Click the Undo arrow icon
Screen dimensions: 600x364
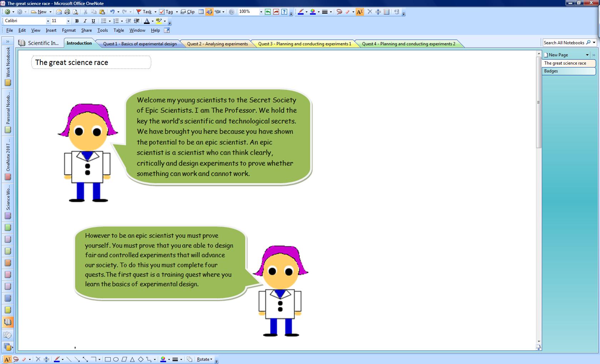(112, 12)
